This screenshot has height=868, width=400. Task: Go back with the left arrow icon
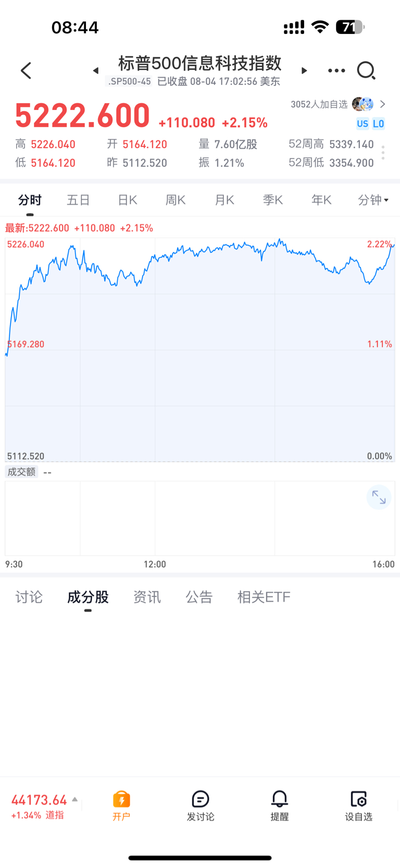click(x=26, y=70)
